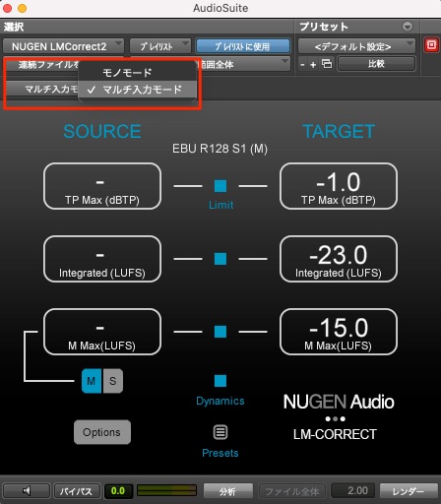The width and height of the screenshot is (441, 504).
Task: Toggle the バイパス button
Action: pyautogui.click(x=77, y=490)
